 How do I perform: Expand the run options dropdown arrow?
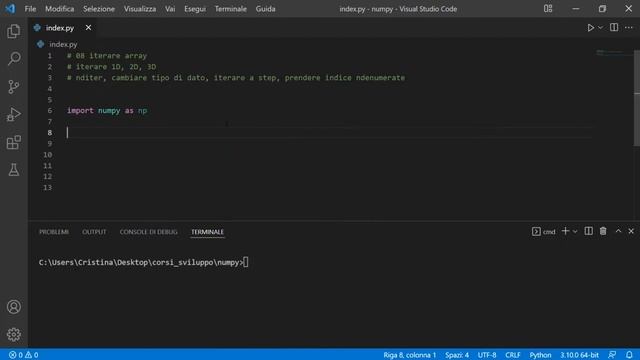tap(600, 28)
